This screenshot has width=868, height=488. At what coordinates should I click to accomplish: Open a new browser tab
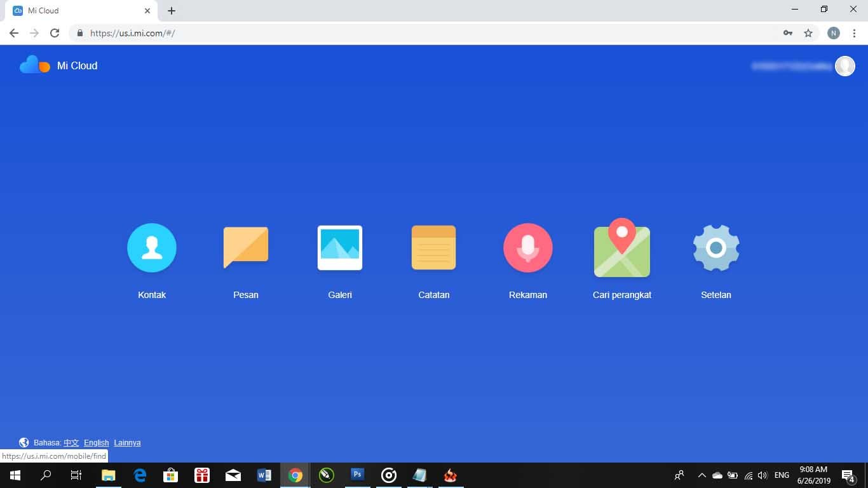click(x=172, y=11)
